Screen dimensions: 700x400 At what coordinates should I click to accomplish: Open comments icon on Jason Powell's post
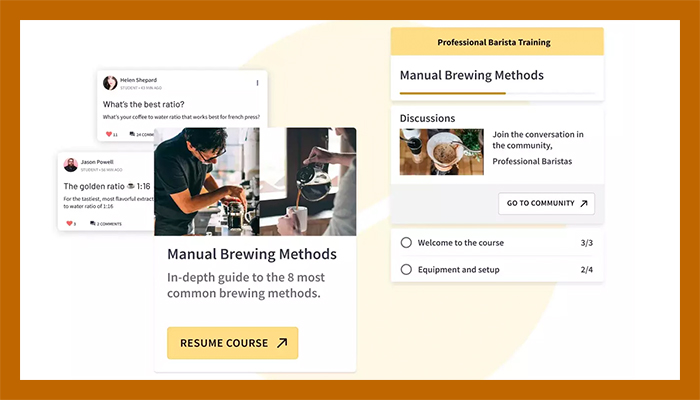pos(93,223)
